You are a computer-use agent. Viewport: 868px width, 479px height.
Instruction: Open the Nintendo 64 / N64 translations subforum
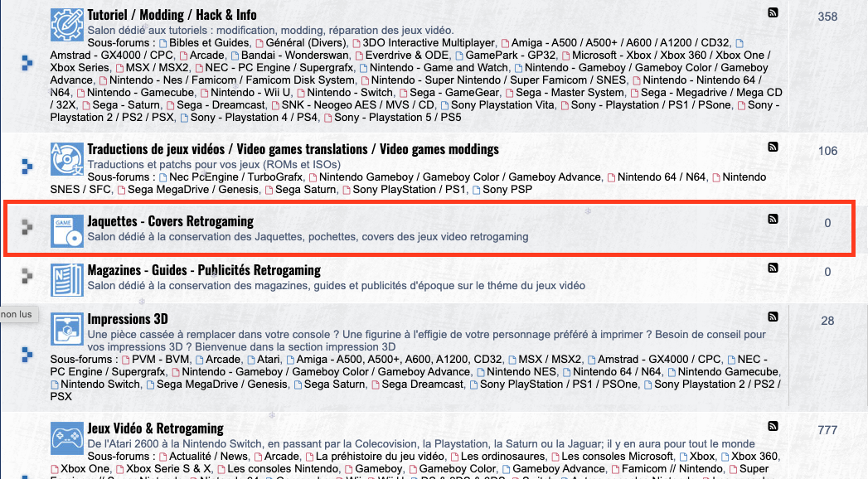[x=662, y=177]
